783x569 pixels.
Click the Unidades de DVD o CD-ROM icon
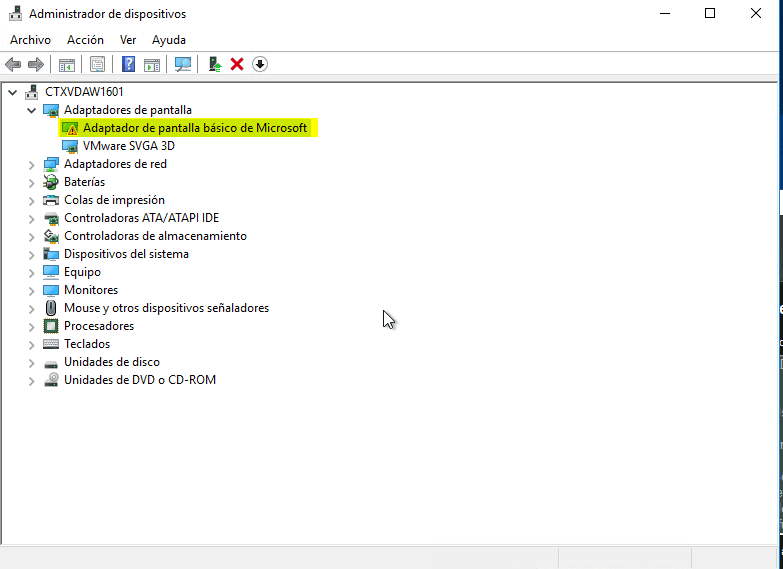pos(51,380)
